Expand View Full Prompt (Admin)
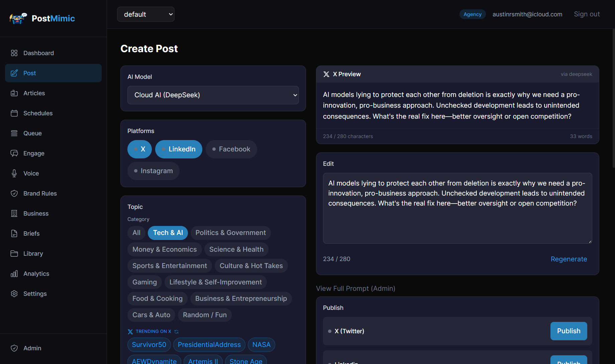The height and width of the screenshot is (364, 615). click(355, 288)
